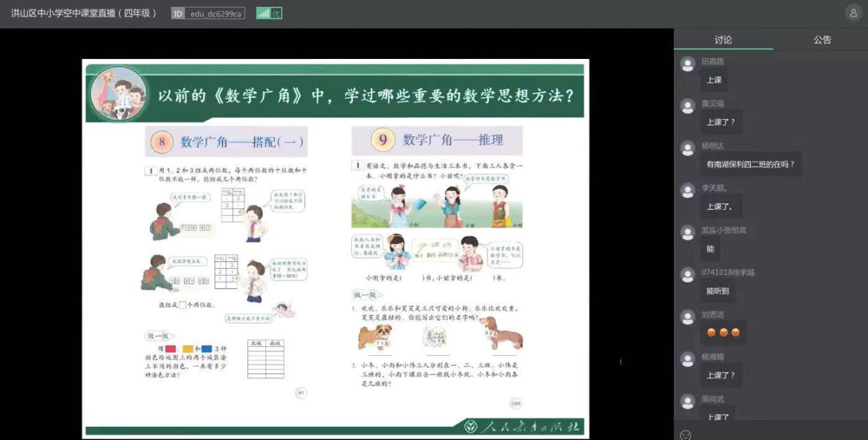Select the message 能听到
This screenshot has width=868, height=440.
(x=717, y=291)
